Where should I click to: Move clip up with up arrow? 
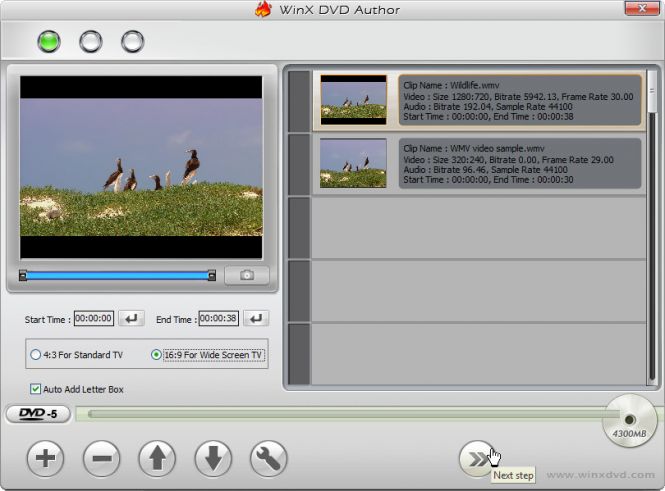coord(157,459)
